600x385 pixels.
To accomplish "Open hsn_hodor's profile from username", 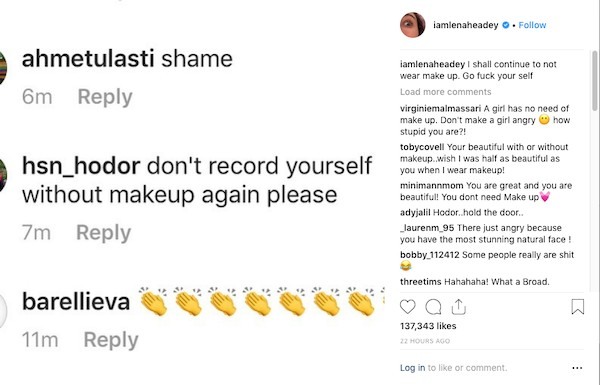I will (81, 166).
